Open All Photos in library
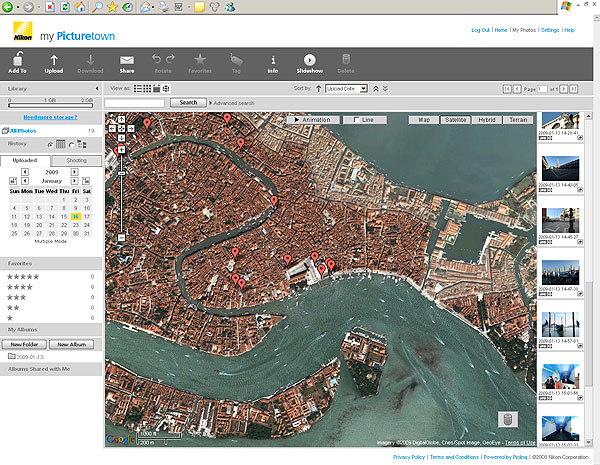Viewport: 600px width, 465px height. click(x=23, y=131)
